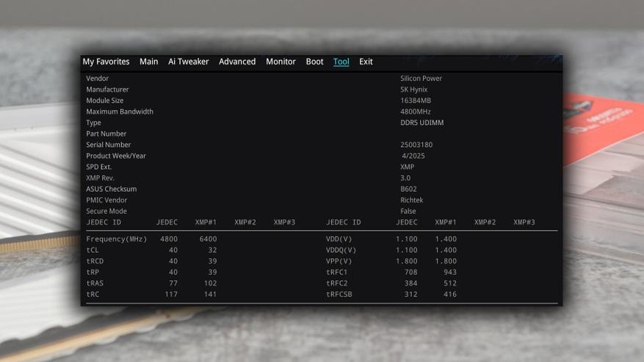The width and height of the screenshot is (644, 362).
Task: Click the JEDEC tRC value 117
Action: click(x=171, y=294)
